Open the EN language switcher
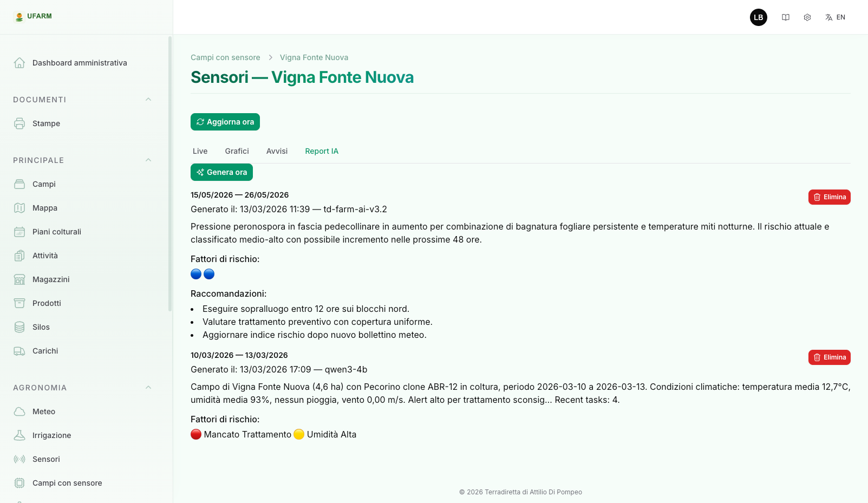 (x=835, y=17)
